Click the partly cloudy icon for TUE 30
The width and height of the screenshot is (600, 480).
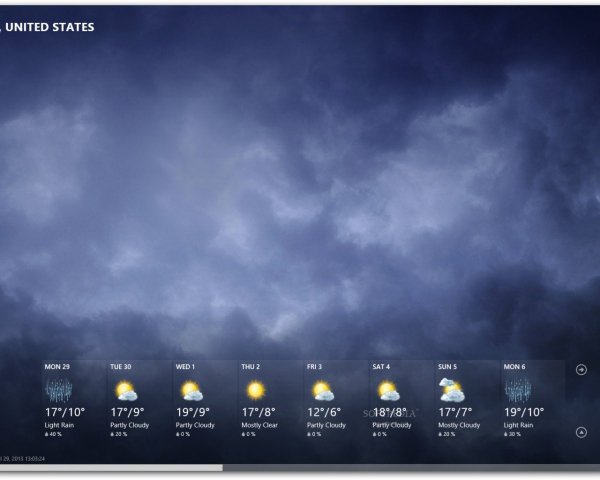click(124, 390)
